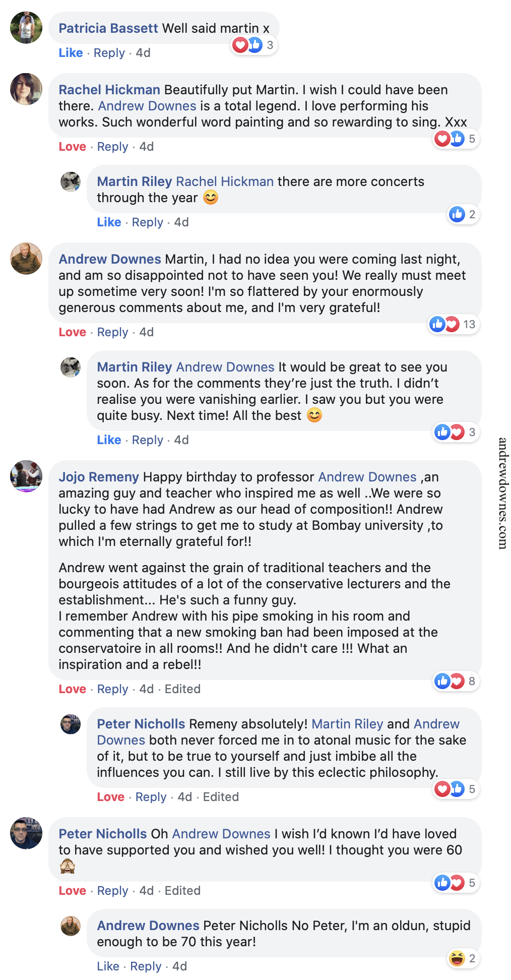Open reactions on Patricia Bassett's comment
This screenshot has height=980, width=511.
pyautogui.click(x=254, y=45)
